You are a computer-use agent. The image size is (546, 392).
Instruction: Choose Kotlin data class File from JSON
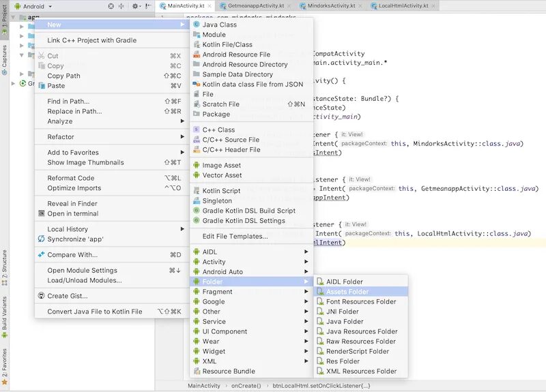(x=251, y=84)
